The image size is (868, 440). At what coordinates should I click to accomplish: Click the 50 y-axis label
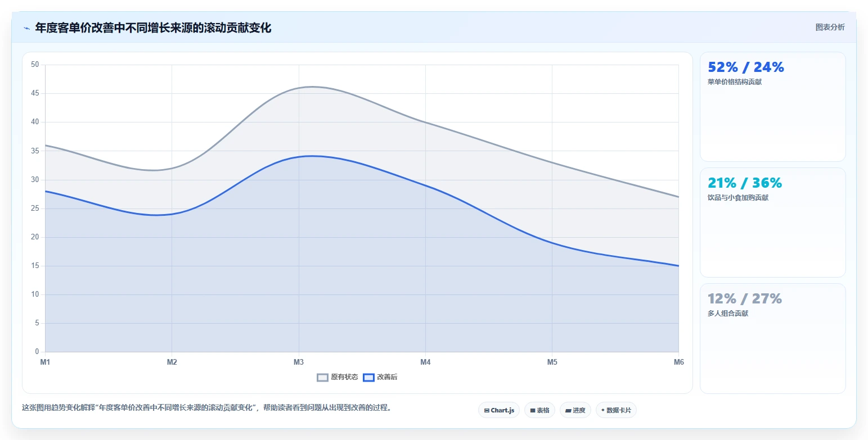pyautogui.click(x=35, y=65)
